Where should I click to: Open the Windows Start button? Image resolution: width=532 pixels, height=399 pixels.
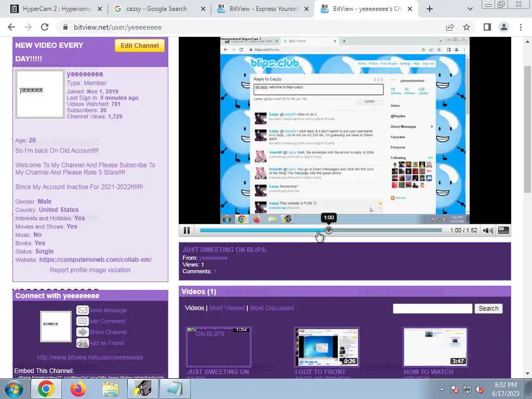point(14,389)
